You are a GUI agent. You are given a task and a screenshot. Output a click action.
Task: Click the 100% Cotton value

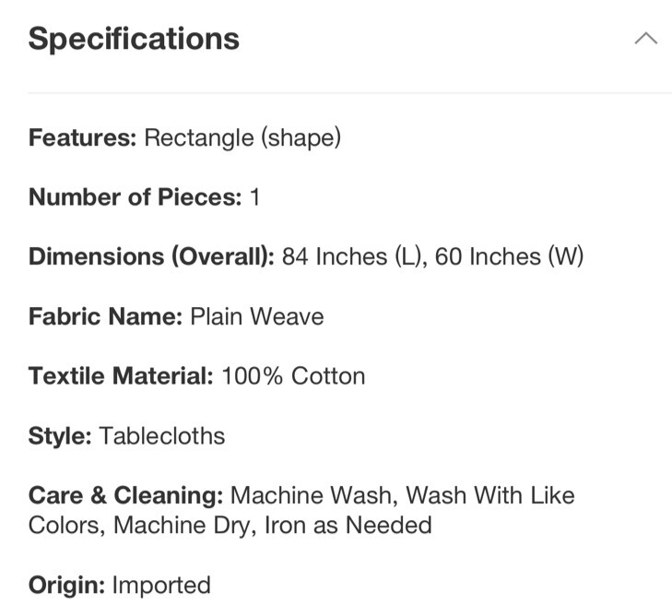(293, 376)
